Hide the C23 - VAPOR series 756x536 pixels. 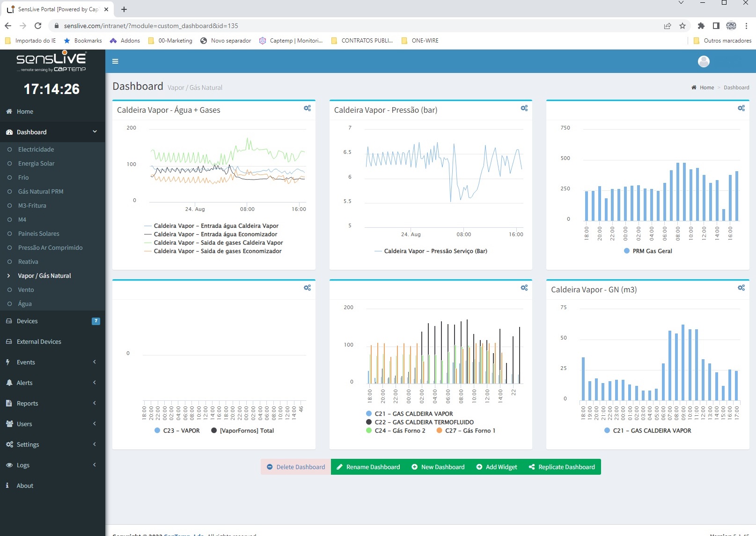coord(181,431)
